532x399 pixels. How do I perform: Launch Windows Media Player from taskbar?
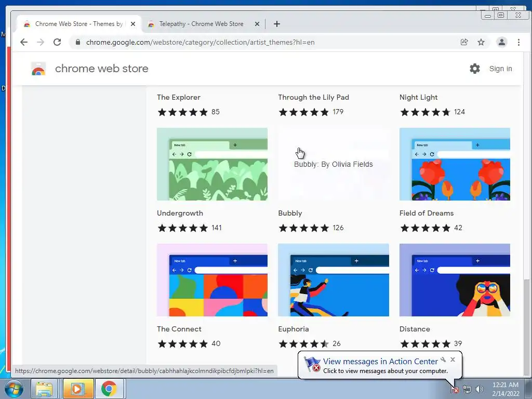78,389
